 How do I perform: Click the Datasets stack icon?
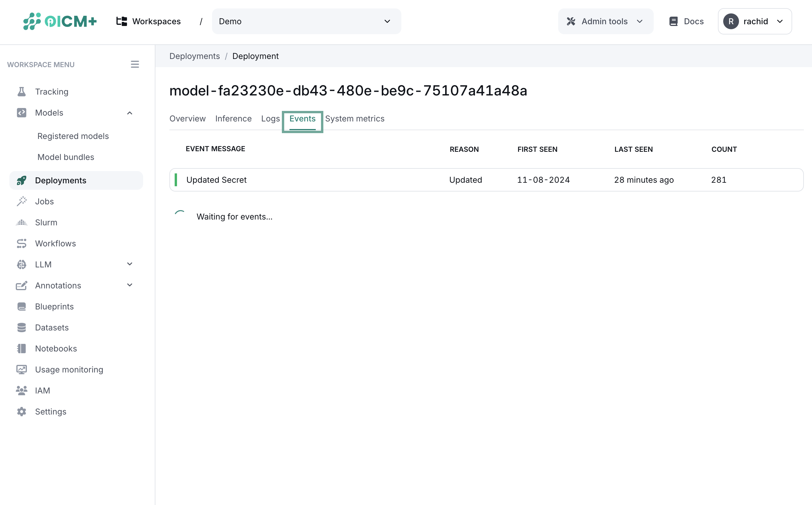tap(21, 327)
